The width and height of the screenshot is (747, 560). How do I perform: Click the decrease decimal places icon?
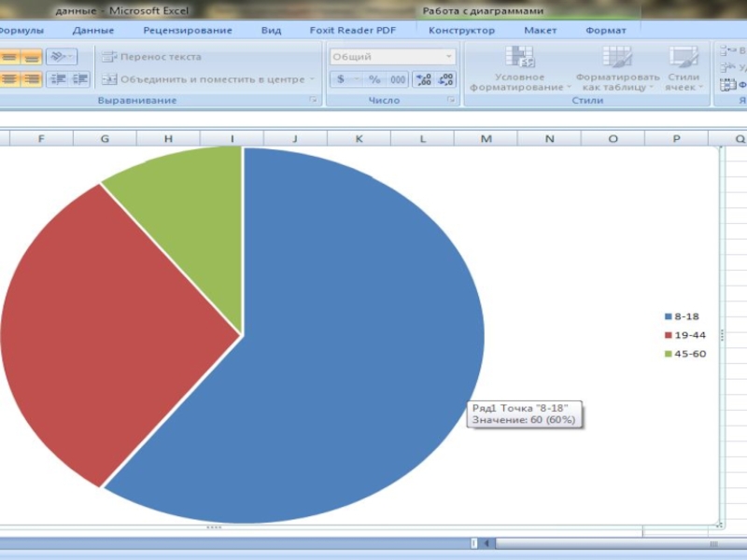445,80
